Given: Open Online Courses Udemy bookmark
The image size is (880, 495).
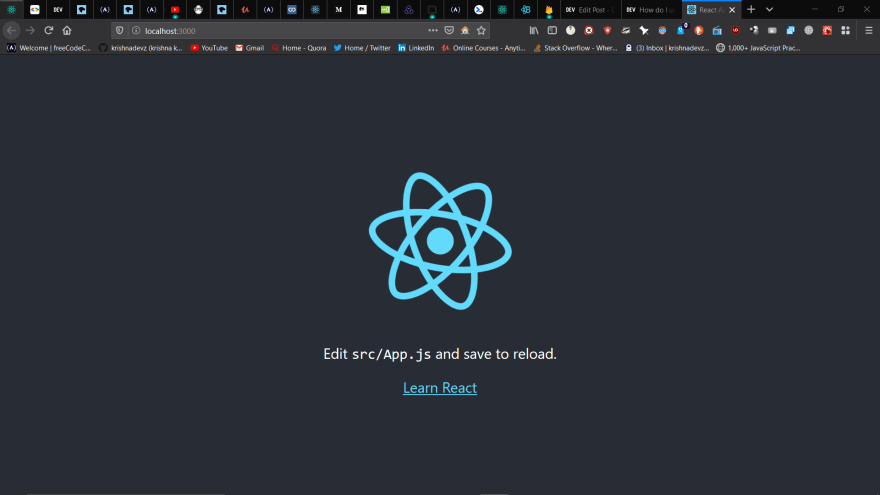Looking at the screenshot, I should pos(483,48).
